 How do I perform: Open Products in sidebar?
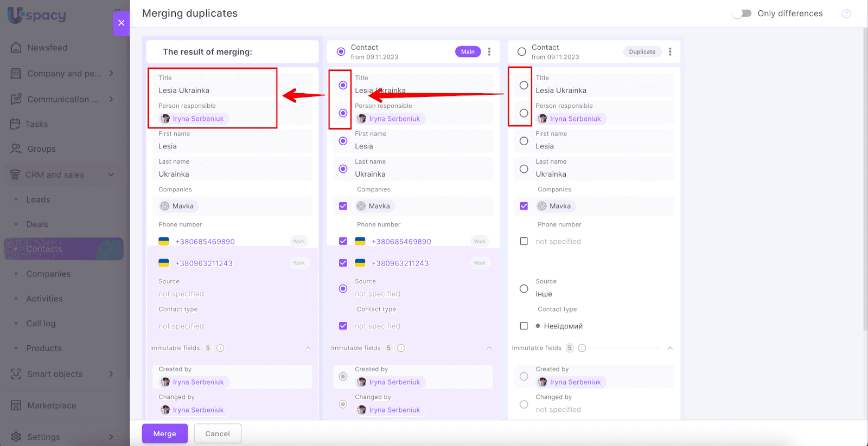(x=44, y=348)
